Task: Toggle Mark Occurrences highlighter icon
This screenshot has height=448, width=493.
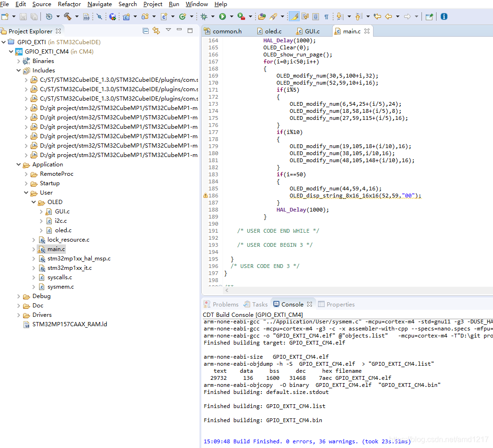Action: (x=294, y=16)
